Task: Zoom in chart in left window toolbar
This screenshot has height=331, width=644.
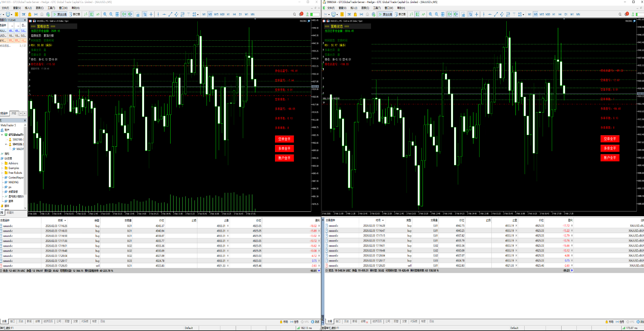Action: (105, 14)
